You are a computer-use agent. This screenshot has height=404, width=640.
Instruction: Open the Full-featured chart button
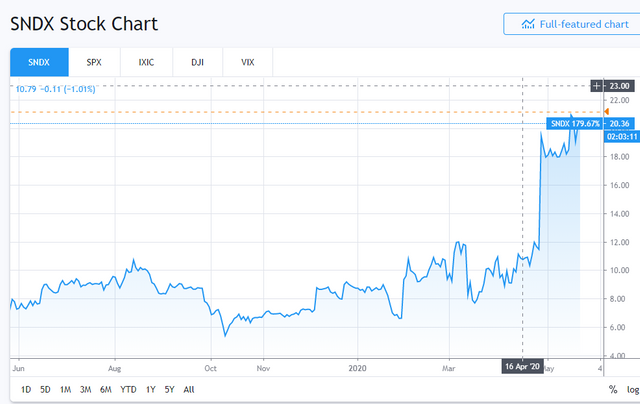click(x=567, y=23)
